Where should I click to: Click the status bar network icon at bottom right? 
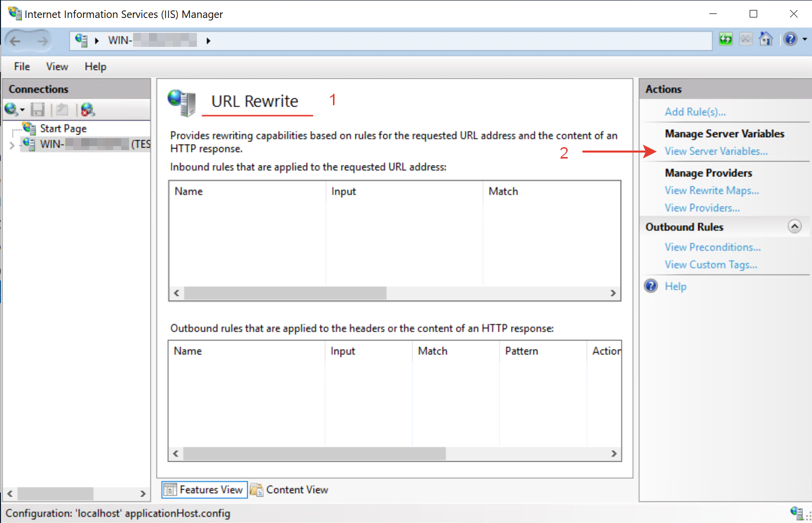coord(797,512)
